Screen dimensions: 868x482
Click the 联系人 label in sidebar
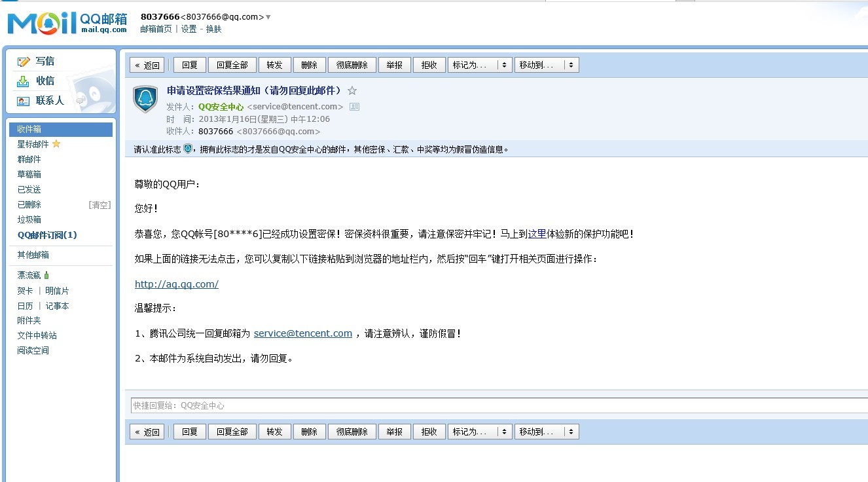50,101
